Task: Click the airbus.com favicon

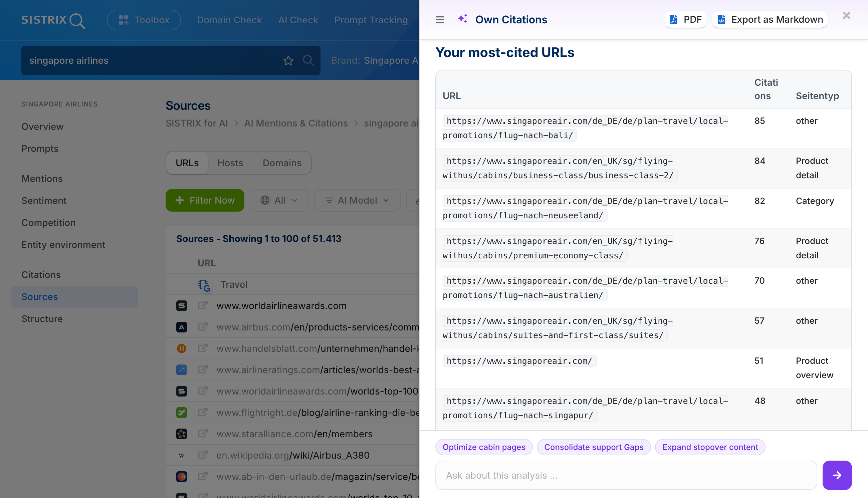Action: [182, 327]
